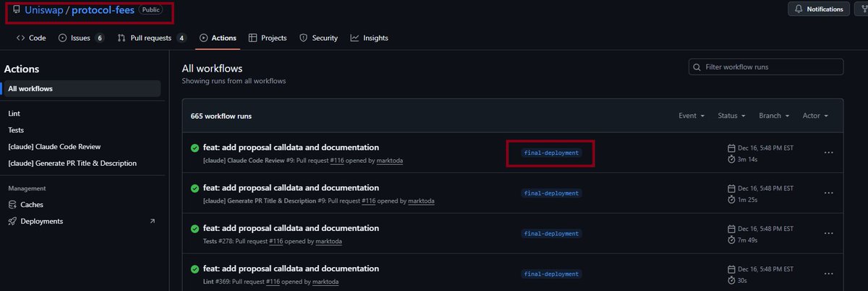Click final-deployment branch label on Claude Code Review row
This screenshot has height=291, width=868.
click(552, 153)
